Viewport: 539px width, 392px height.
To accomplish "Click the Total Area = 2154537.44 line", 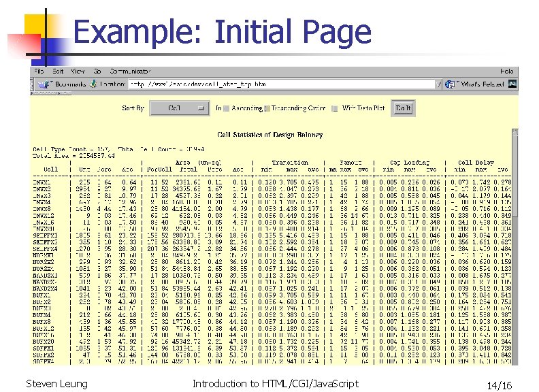I will tap(73, 156).
